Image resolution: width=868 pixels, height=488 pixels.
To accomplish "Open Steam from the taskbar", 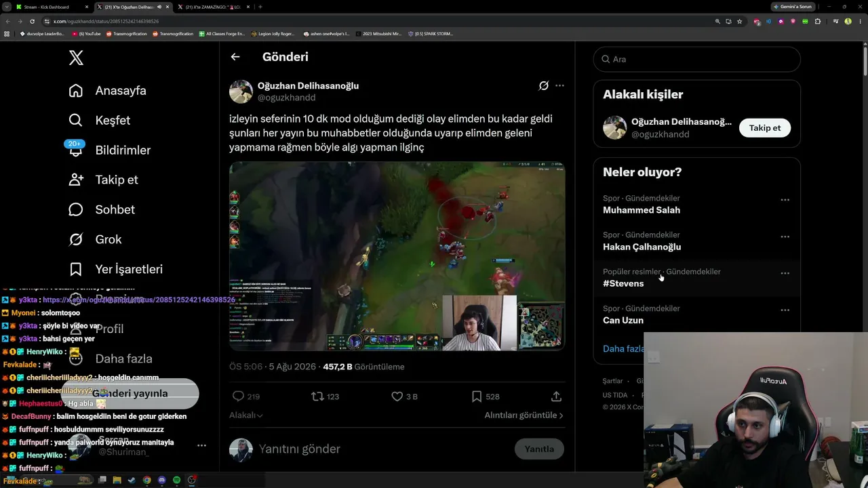I will 132,480.
